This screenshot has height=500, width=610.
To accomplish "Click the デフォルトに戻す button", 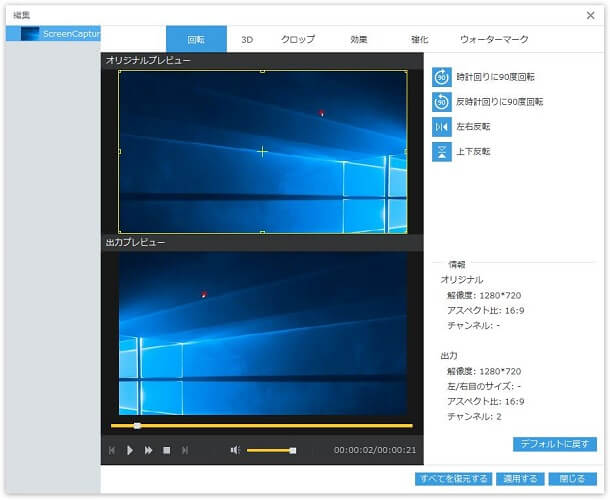I will (x=555, y=444).
